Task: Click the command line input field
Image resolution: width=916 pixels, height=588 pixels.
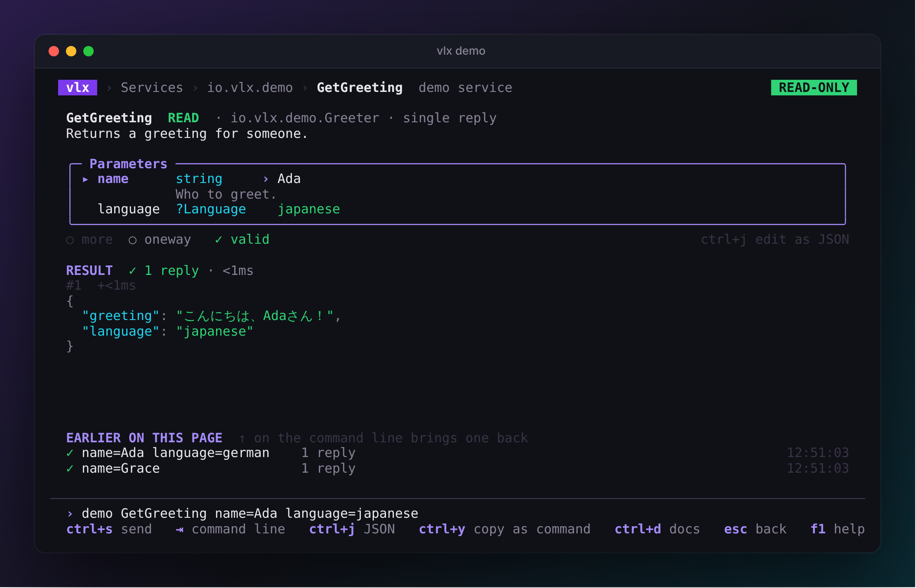Action: coord(458,513)
